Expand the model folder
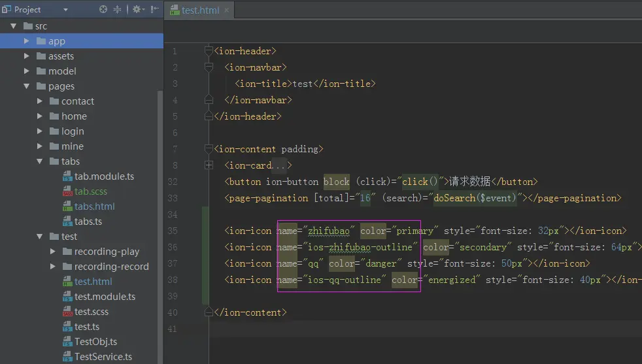 coord(26,71)
